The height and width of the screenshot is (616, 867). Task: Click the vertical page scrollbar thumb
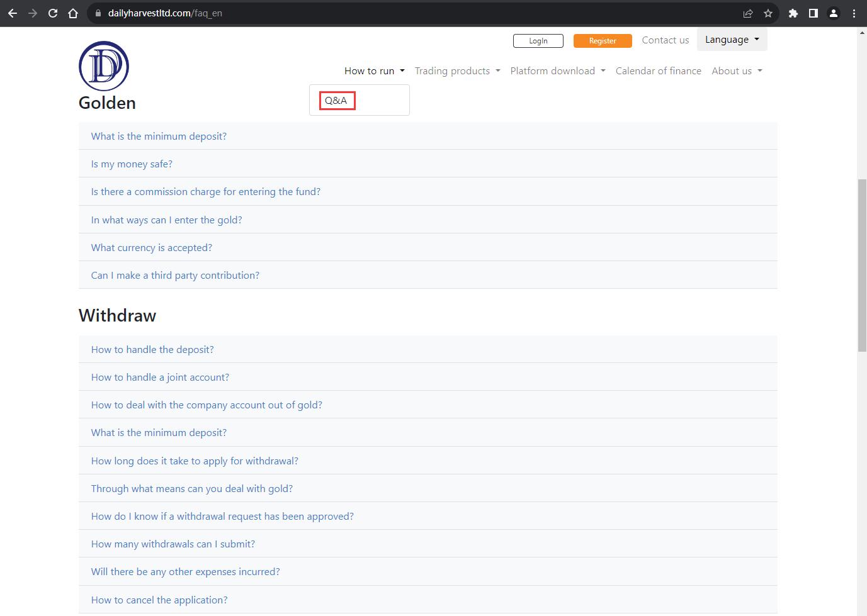(862, 266)
